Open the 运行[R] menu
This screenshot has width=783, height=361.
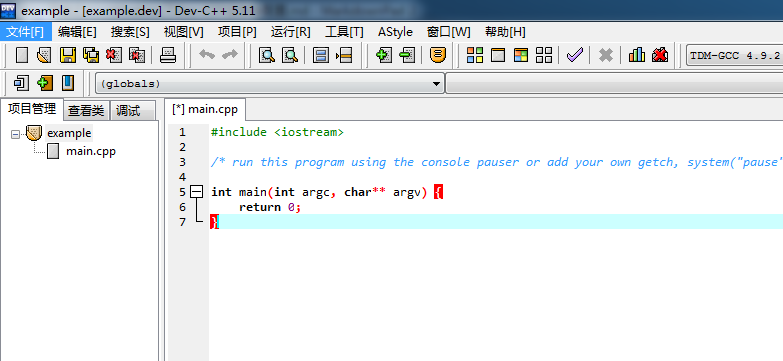click(x=290, y=32)
